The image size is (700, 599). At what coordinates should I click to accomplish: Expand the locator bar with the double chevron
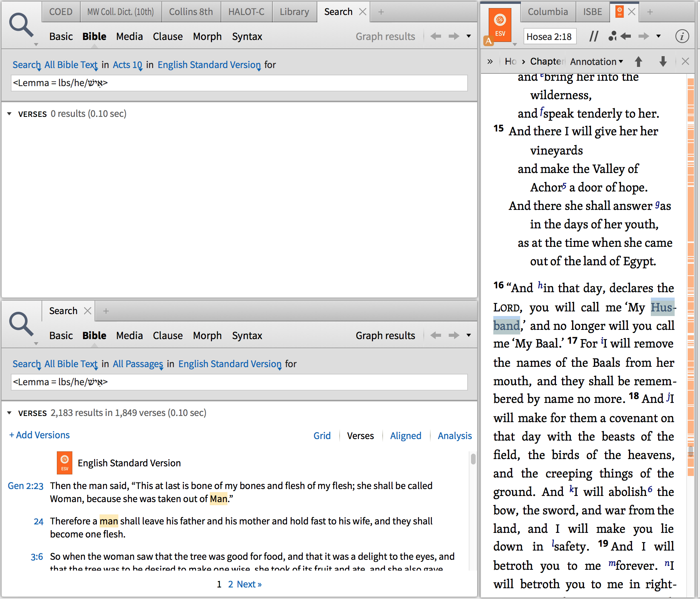tap(490, 62)
